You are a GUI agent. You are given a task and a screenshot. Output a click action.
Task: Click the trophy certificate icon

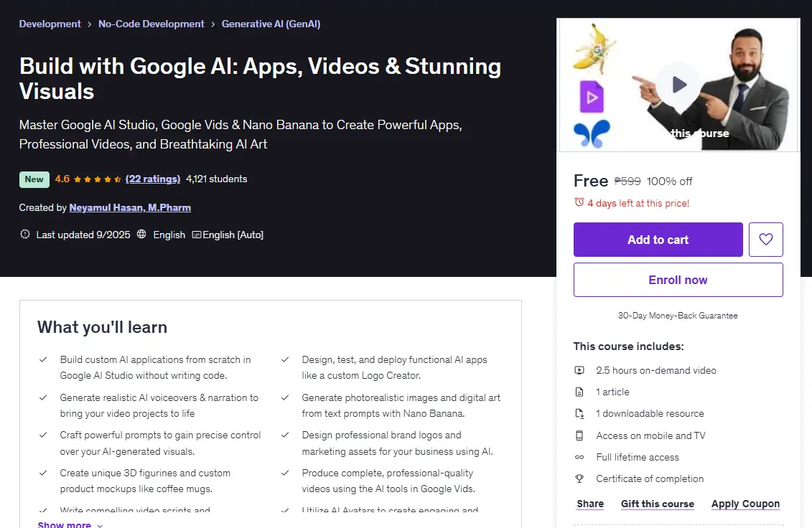(579, 478)
